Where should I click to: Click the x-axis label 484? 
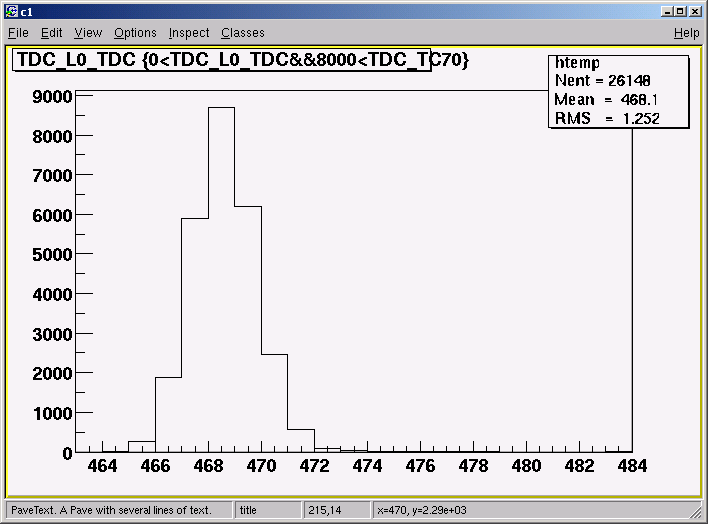point(633,466)
